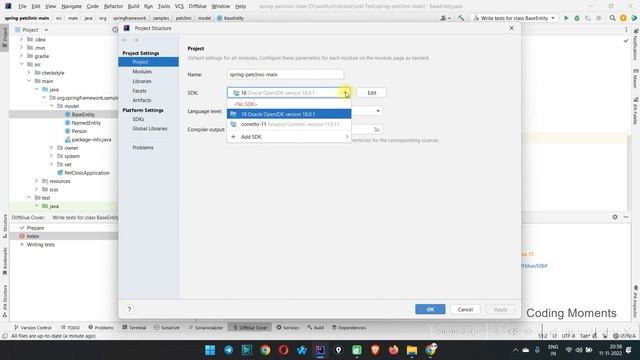Open Google Chrome from taskbar
Image resolution: width=640 pixels, height=360 pixels.
265,350
